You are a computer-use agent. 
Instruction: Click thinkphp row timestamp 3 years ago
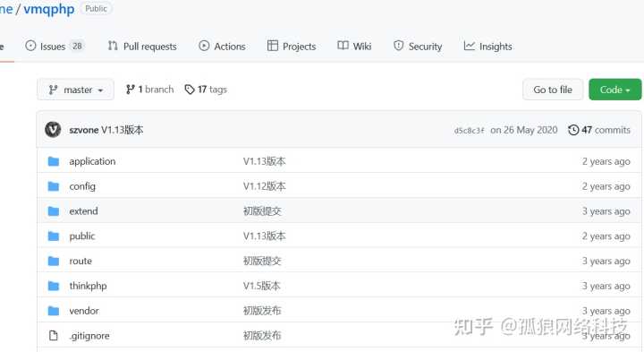[x=606, y=286]
